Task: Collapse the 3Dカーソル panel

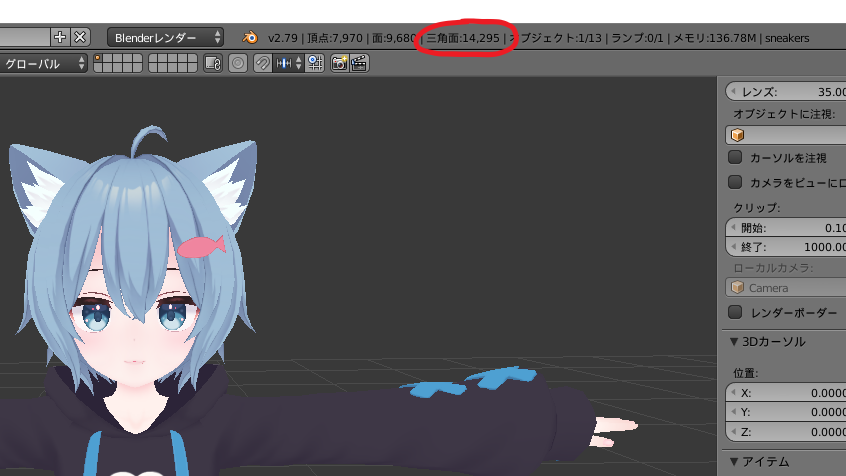Action: coord(734,341)
